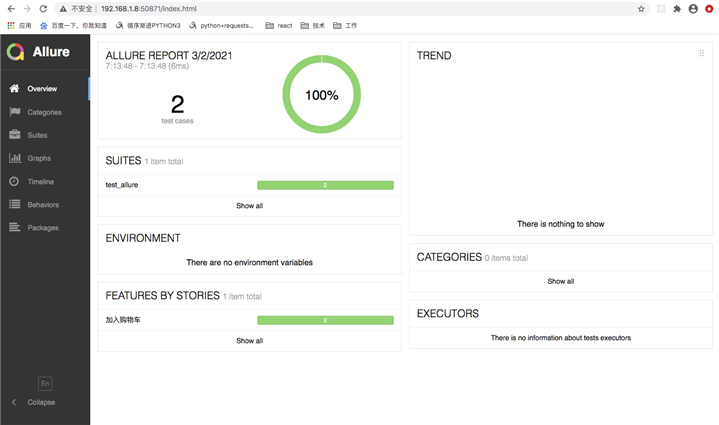The height and width of the screenshot is (425, 719).
Task: Grab the TREND widget drag handle
Action: click(702, 53)
